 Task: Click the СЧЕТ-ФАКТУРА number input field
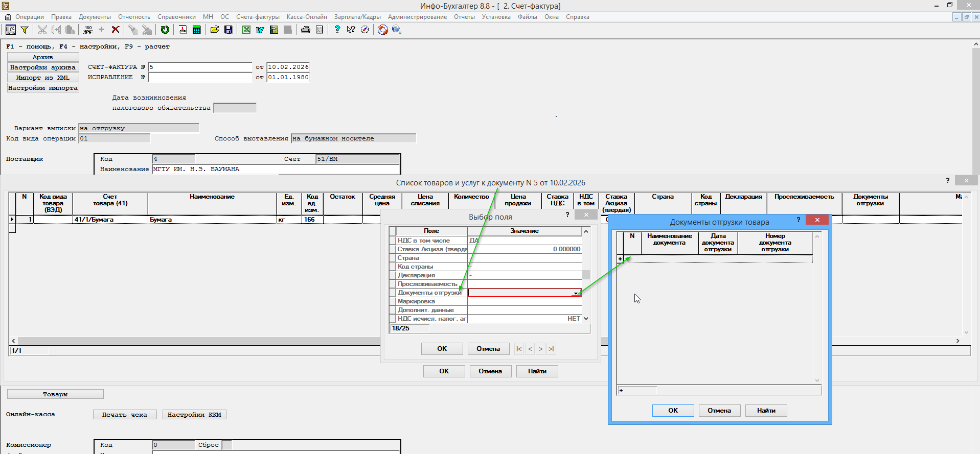[200, 67]
